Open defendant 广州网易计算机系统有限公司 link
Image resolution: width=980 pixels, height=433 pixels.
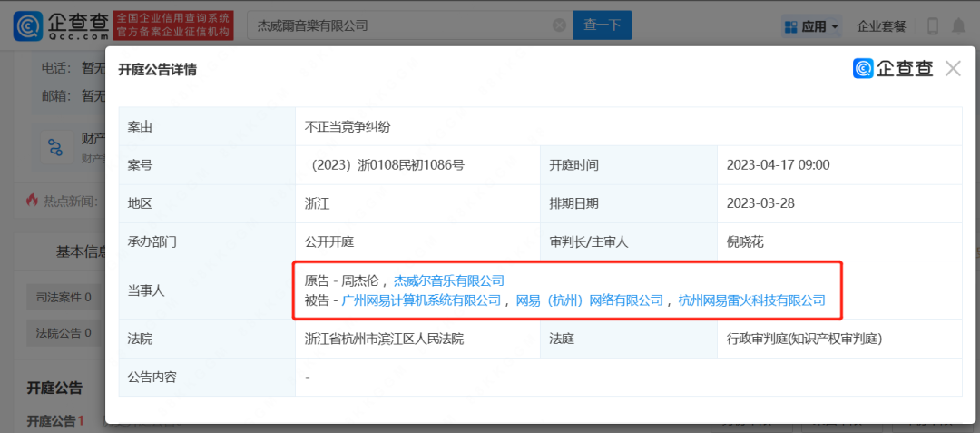tap(422, 300)
